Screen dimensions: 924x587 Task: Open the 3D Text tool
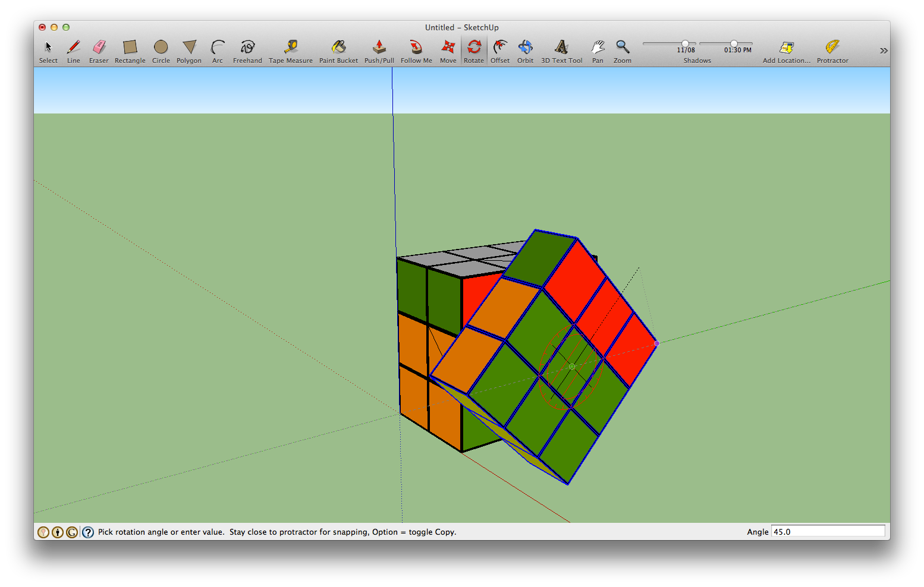click(561, 48)
